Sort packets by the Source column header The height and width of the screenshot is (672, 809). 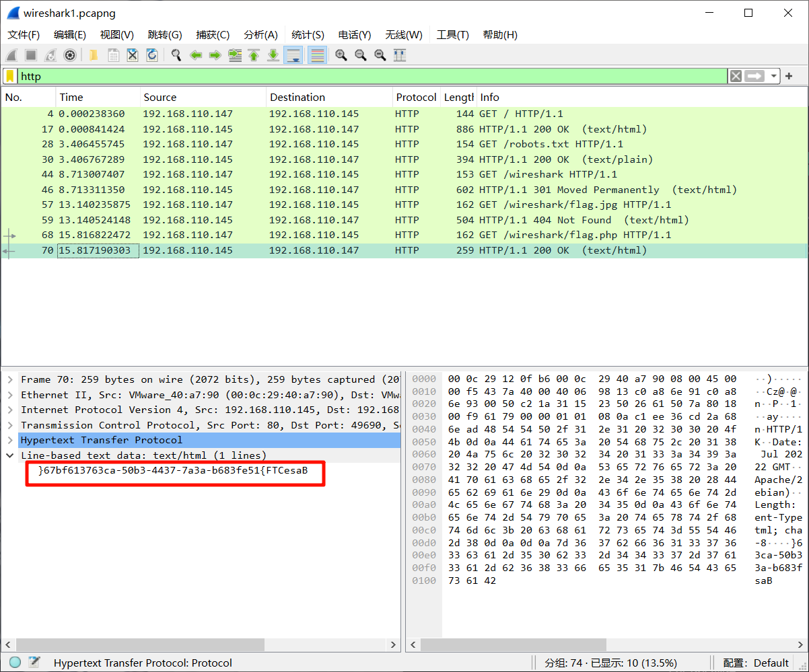click(203, 98)
